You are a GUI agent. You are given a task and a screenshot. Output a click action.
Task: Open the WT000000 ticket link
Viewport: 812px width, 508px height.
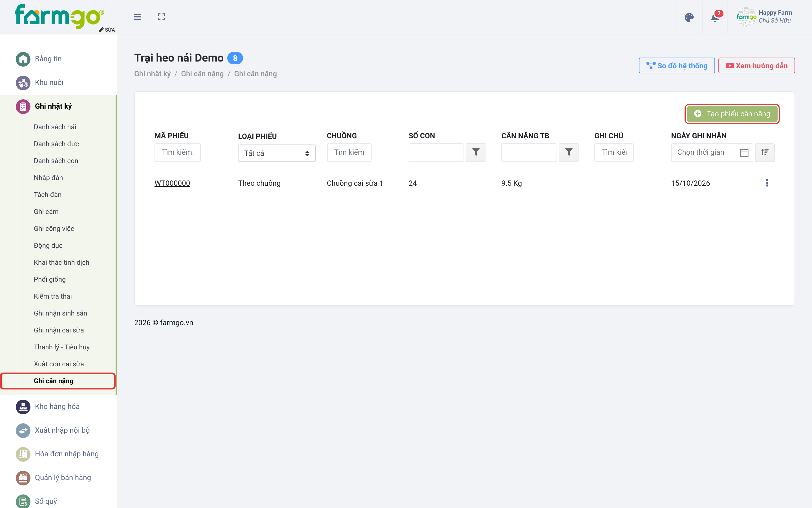pyautogui.click(x=172, y=183)
